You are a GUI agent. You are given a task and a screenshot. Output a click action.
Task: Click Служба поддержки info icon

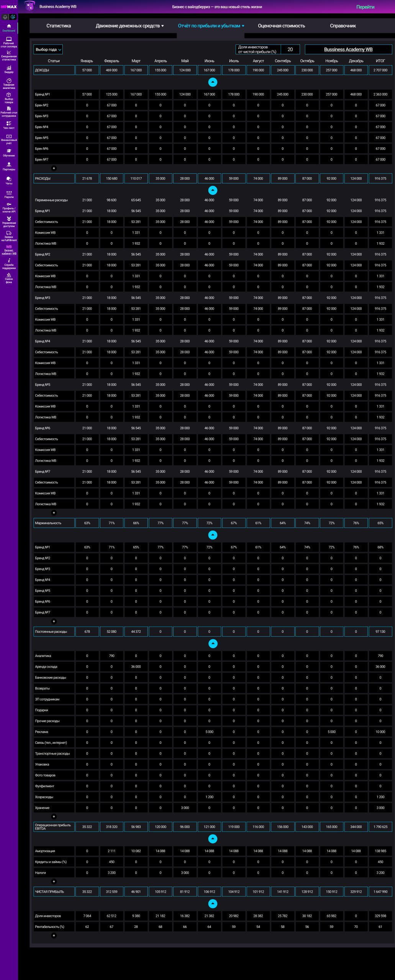pyautogui.click(x=9, y=263)
